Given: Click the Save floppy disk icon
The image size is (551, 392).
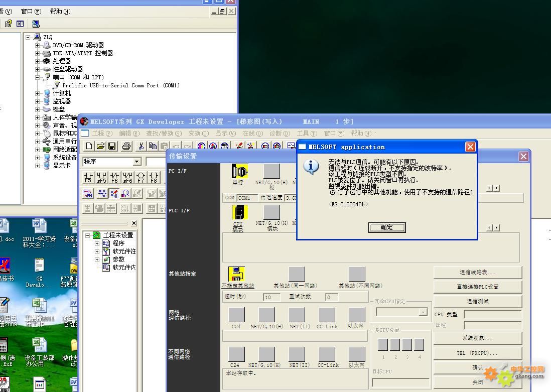Looking at the screenshot, I should (x=112, y=146).
